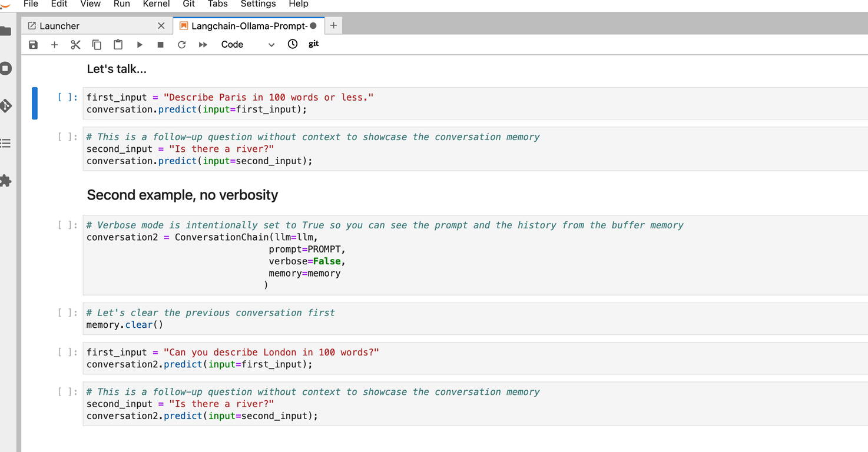This screenshot has height=452, width=868.
Task: Open the Help menu
Action: [x=299, y=4]
